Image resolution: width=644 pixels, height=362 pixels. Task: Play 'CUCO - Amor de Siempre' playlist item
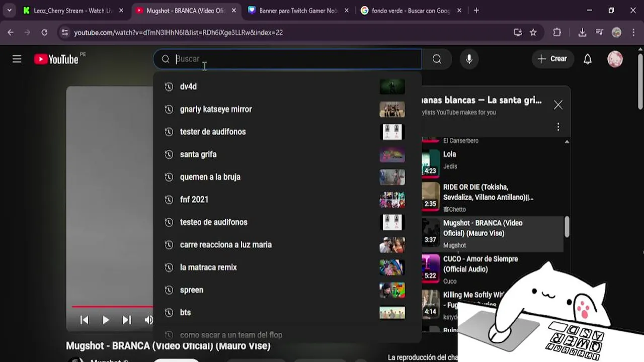[x=493, y=269]
